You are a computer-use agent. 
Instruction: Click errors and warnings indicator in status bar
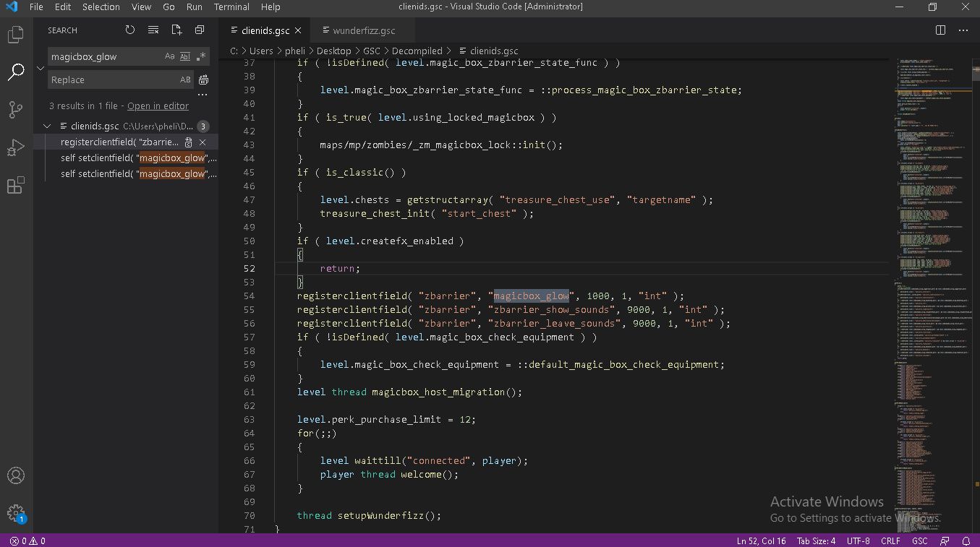coord(27,540)
